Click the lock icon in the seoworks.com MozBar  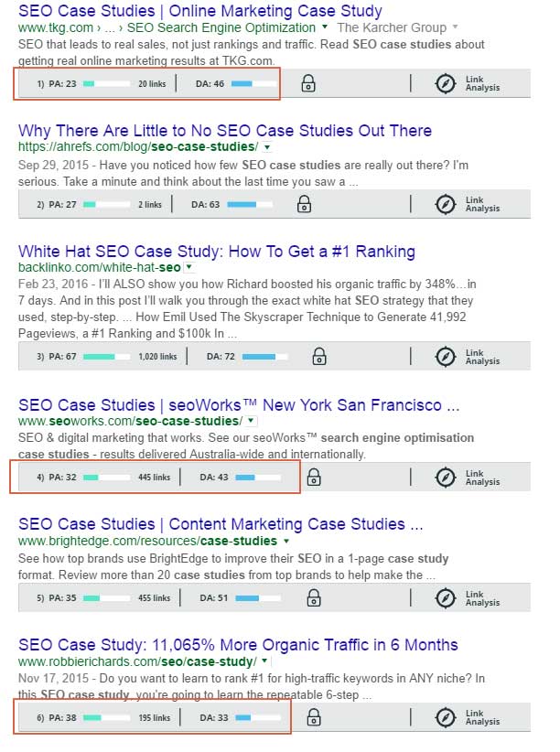tap(313, 477)
